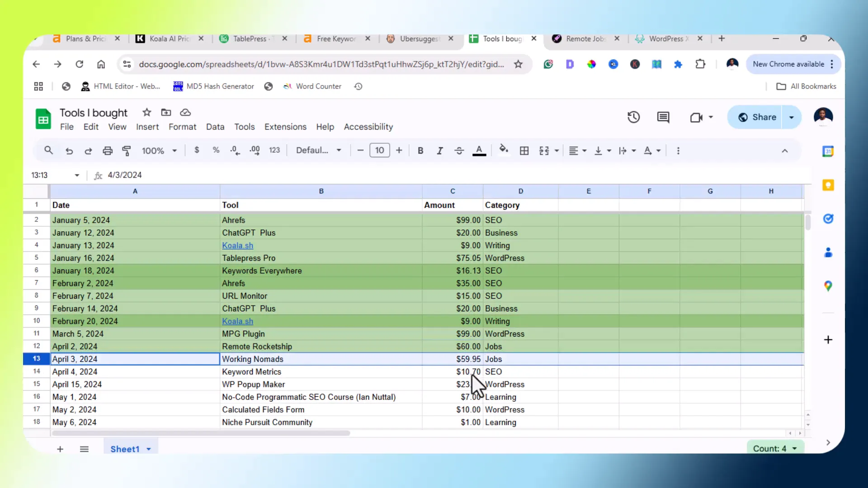Click the merge cells icon
The image size is (868, 488).
click(x=544, y=151)
